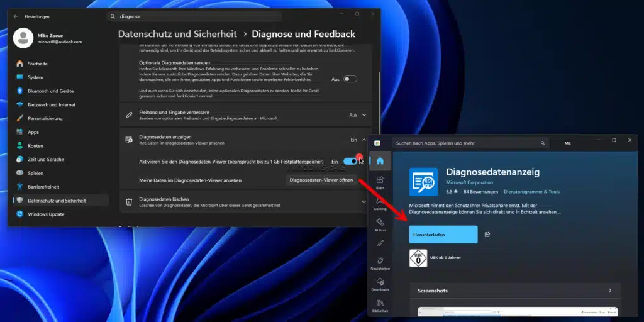Screen dimensions: 644x322
Task: Click the Barrierefreiheit accessibility icon
Action: pyautogui.click(x=19, y=187)
